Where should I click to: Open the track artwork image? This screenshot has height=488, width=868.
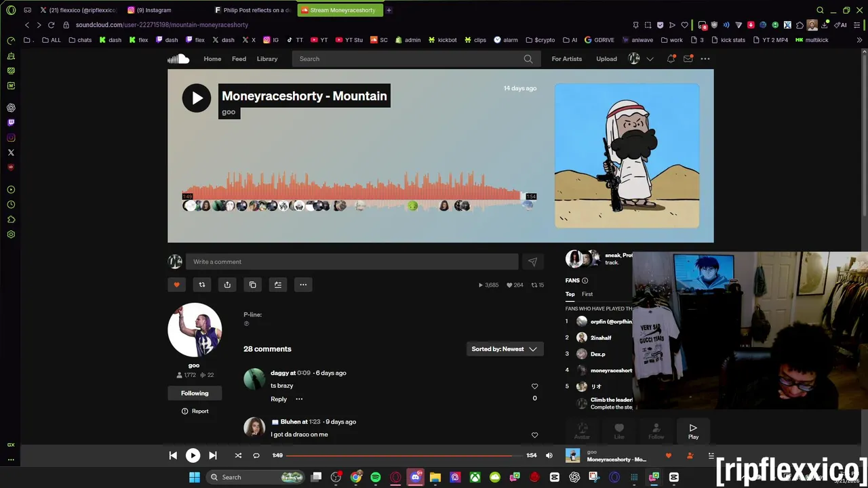pyautogui.click(x=627, y=156)
